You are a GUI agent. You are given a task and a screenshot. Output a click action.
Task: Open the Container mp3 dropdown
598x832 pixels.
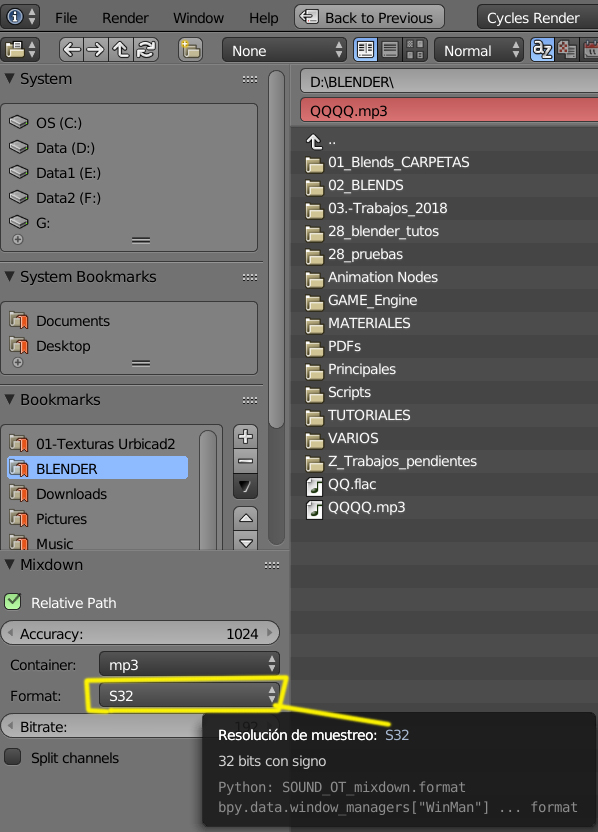point(189,664)
